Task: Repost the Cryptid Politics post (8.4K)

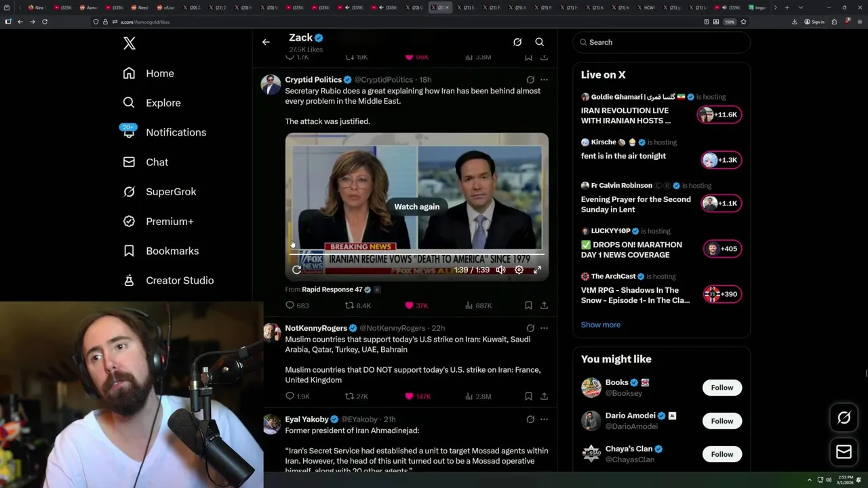Action: (x=358, y=306)
